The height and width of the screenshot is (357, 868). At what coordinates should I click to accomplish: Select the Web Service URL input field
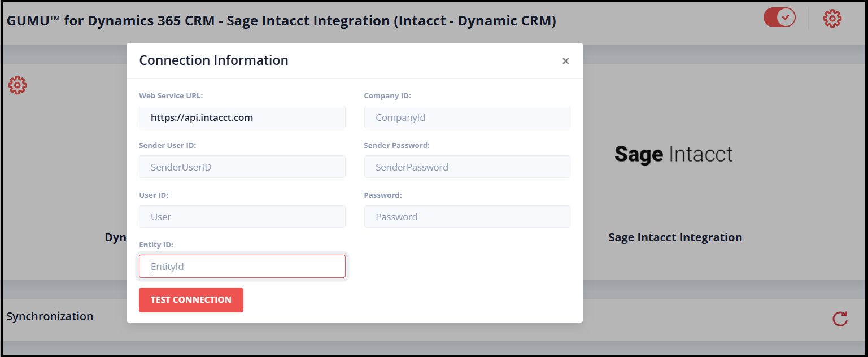242,117
